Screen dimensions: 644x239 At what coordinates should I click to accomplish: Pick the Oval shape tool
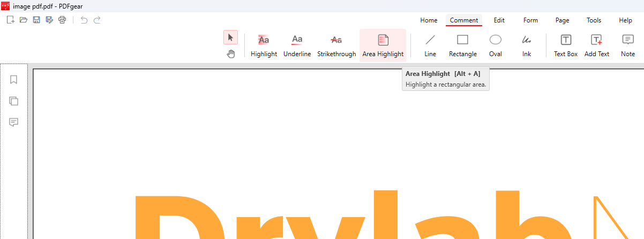[496, 46]
